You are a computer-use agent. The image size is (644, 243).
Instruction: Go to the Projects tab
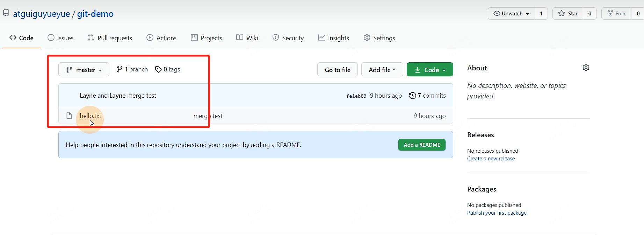point(207,38)
